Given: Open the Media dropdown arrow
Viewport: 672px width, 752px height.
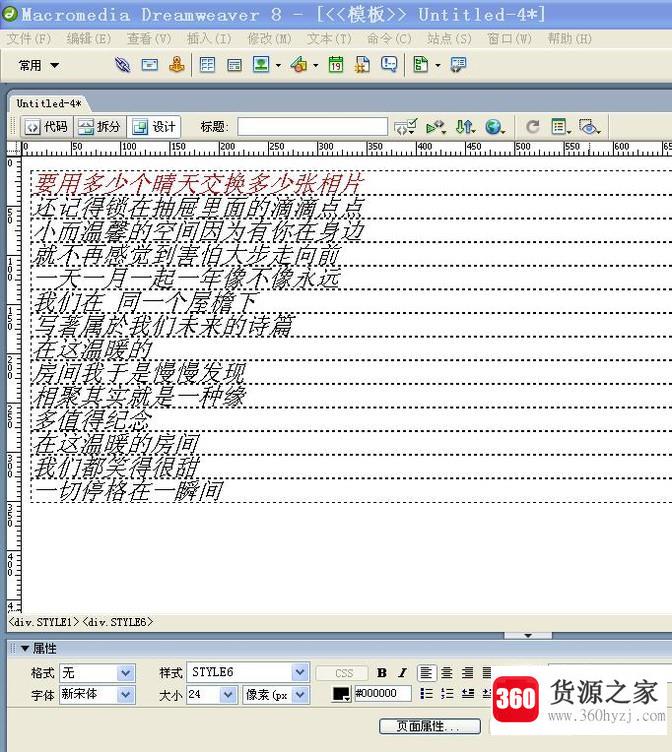Looking at the screenshot, I should [316, 65].
